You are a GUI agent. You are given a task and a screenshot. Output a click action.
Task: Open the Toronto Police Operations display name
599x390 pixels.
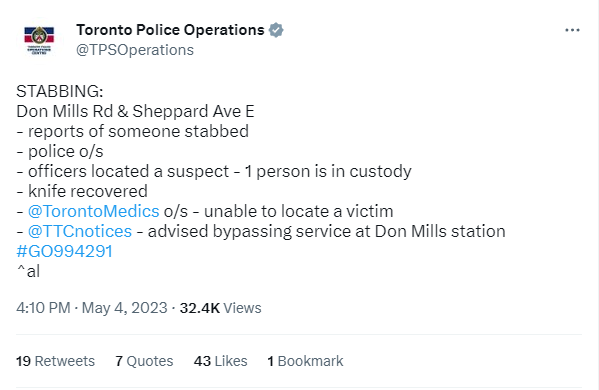170,30
